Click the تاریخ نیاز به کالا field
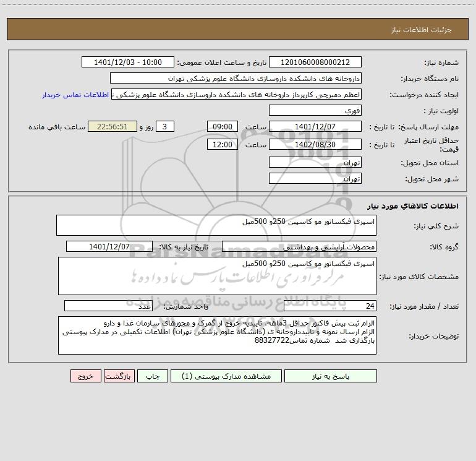Image resolution: width=476 pixels, height=461 pixels. (x=109, y=247)
